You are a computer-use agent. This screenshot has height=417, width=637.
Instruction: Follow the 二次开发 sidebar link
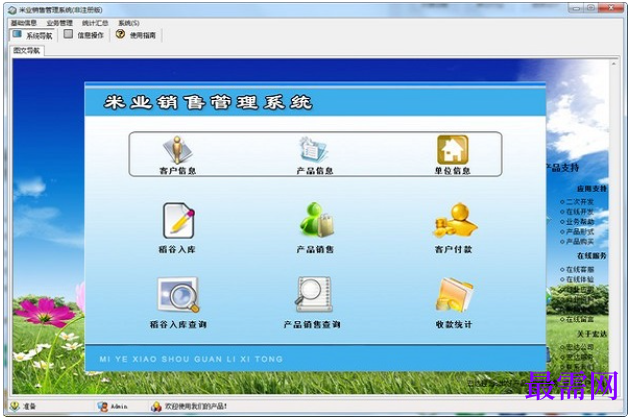[x=577, y=202]
